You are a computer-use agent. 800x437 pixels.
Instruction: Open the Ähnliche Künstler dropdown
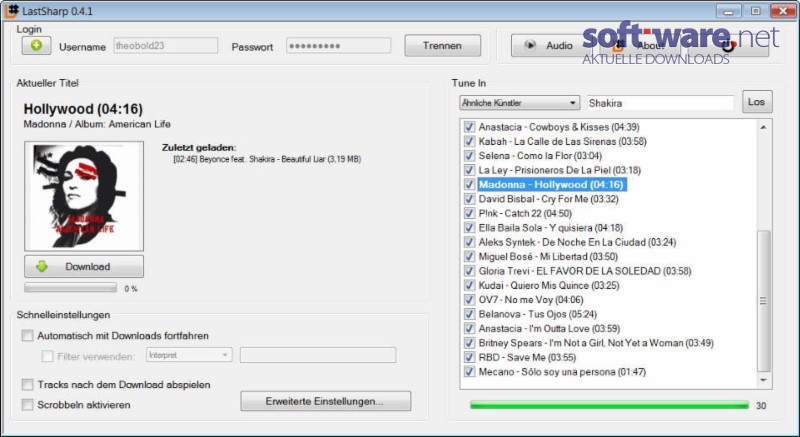pyautogui.click(x=519, y=102)
